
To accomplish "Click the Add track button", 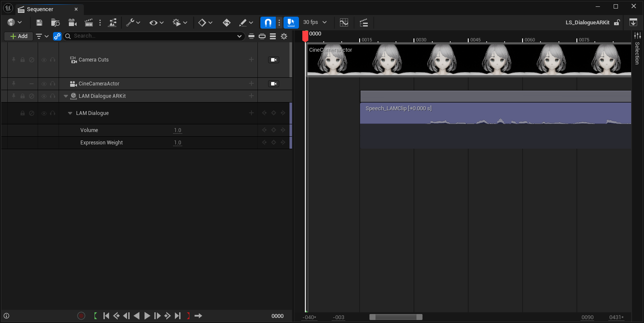I will tap(19, 36).
